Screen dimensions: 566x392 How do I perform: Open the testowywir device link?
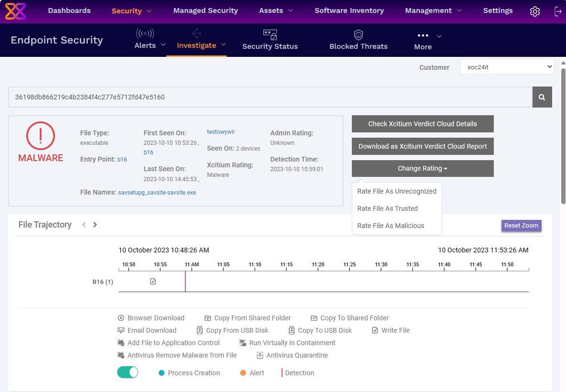point(221,132)
